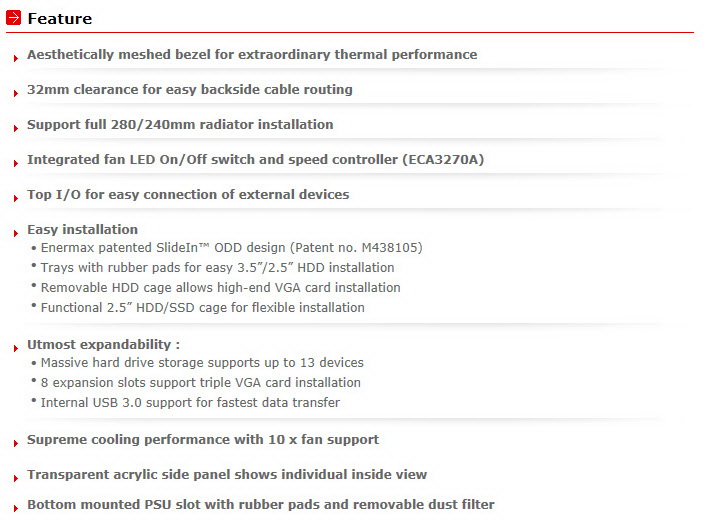The height and width of the screenshot is (527, 706).
Task: Click Removable HDD cage allows VGA card text
Action: pos(221,287)
